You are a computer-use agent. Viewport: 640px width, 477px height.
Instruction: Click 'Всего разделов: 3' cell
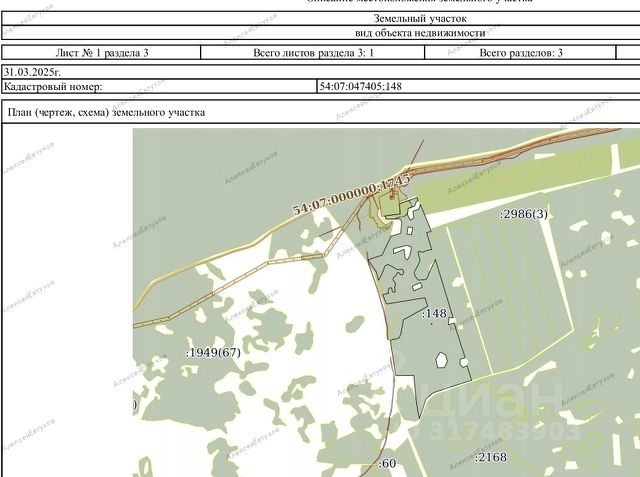(520, 53)
